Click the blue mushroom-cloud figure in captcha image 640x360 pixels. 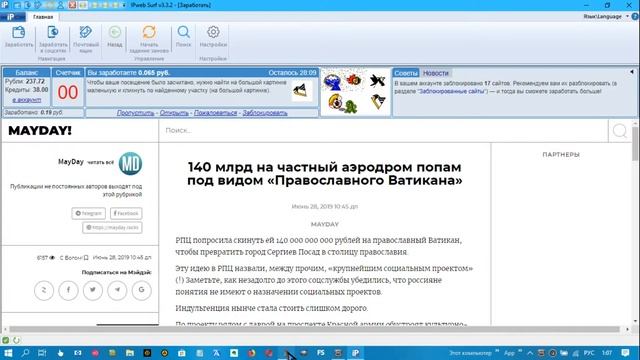click(333, 82)
